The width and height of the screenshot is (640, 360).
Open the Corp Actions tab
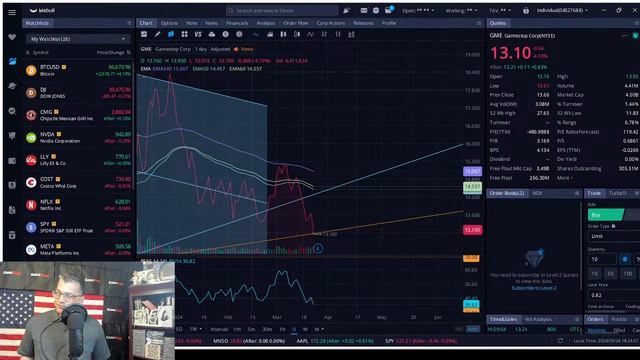tap(331, 23)
